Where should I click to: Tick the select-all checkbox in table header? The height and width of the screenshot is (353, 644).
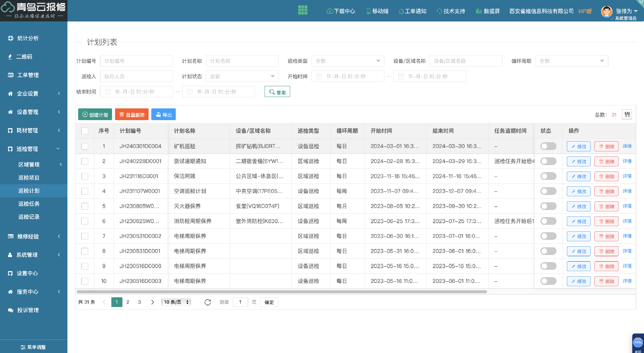pyautogui.click(x=85, y=131)
